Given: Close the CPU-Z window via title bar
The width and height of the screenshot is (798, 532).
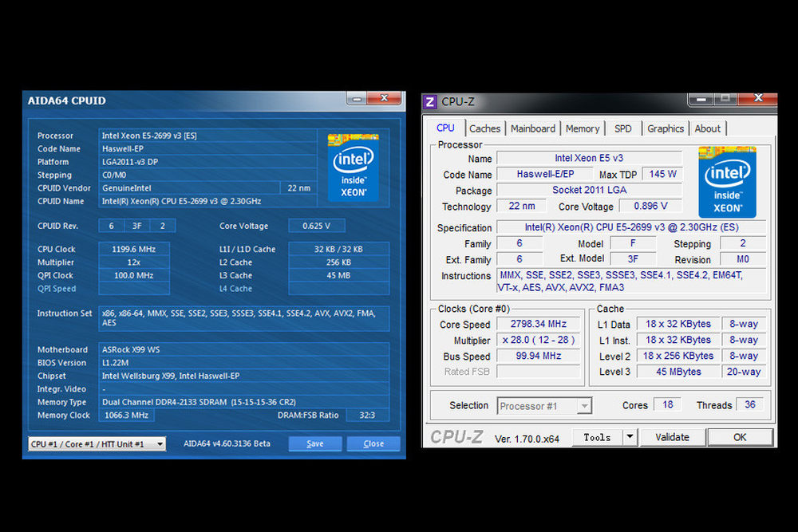Looking at the screenshot, I should [758, 99].
